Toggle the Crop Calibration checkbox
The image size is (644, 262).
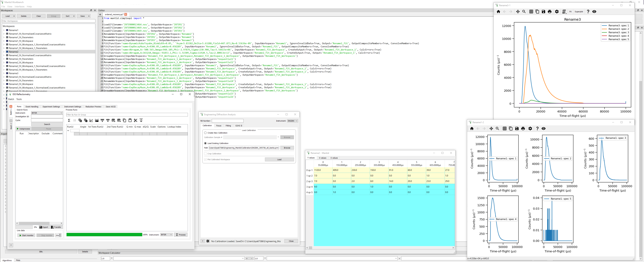click(x=205, y=153)
